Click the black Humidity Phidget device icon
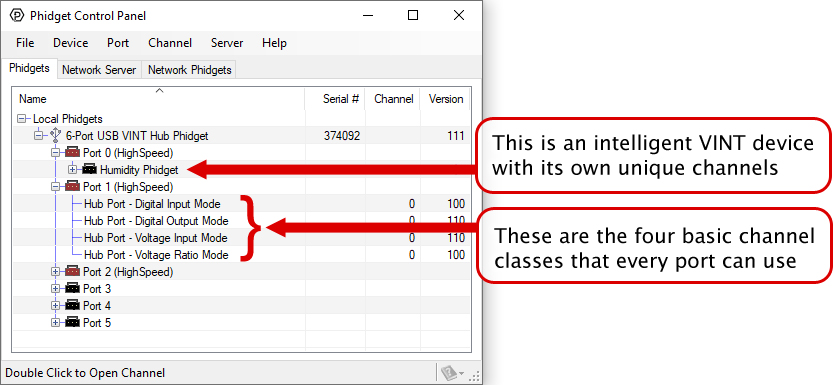Viewport: 839px width, 385px height. (x=89, y=170)
